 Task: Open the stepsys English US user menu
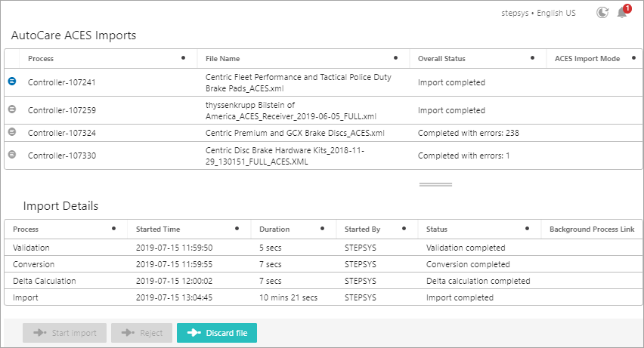(x=538, y=13)
